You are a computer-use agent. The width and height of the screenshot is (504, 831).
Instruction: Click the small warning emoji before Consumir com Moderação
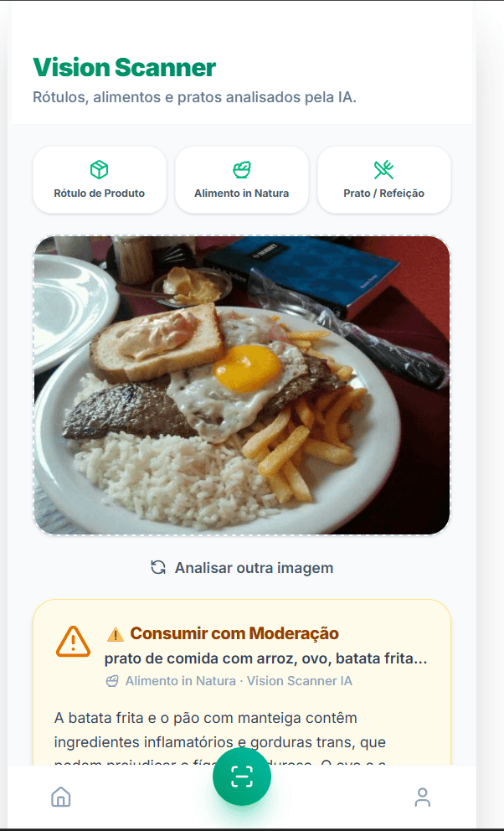click(116, 634)
